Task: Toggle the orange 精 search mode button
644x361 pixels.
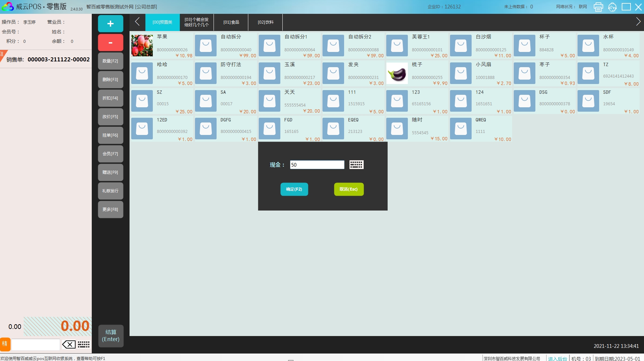Action: pyautogui.click(x=5, y=344)
